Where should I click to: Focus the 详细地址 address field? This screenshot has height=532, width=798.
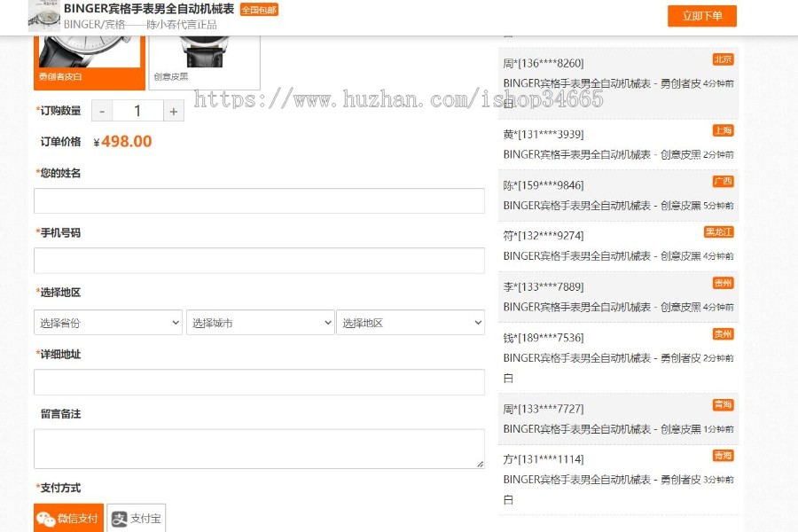(259, 382)
